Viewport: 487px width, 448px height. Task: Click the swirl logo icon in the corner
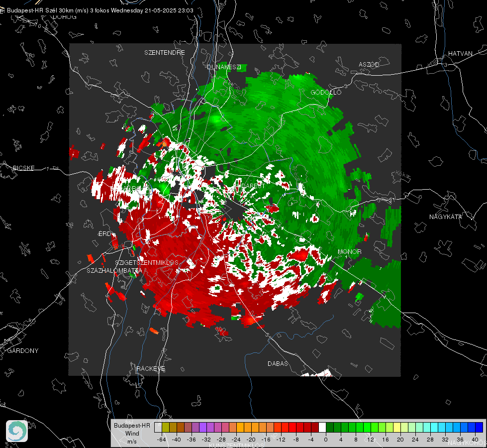17,431
